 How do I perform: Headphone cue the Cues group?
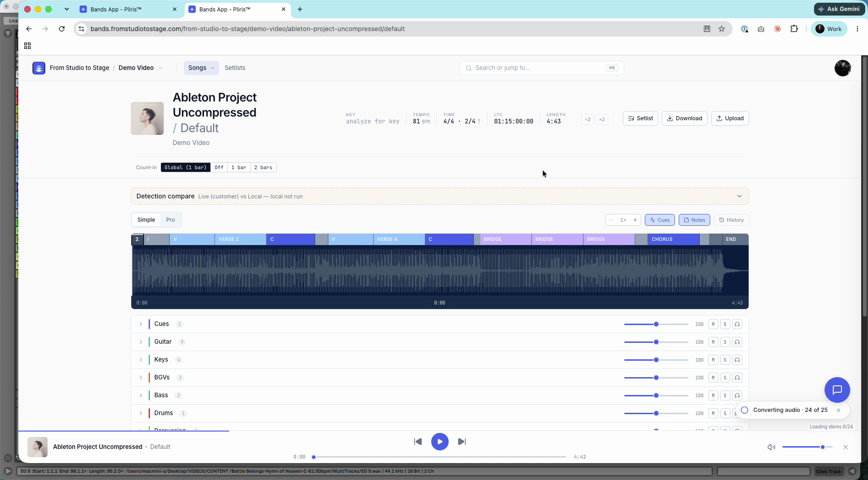(737, 324)
